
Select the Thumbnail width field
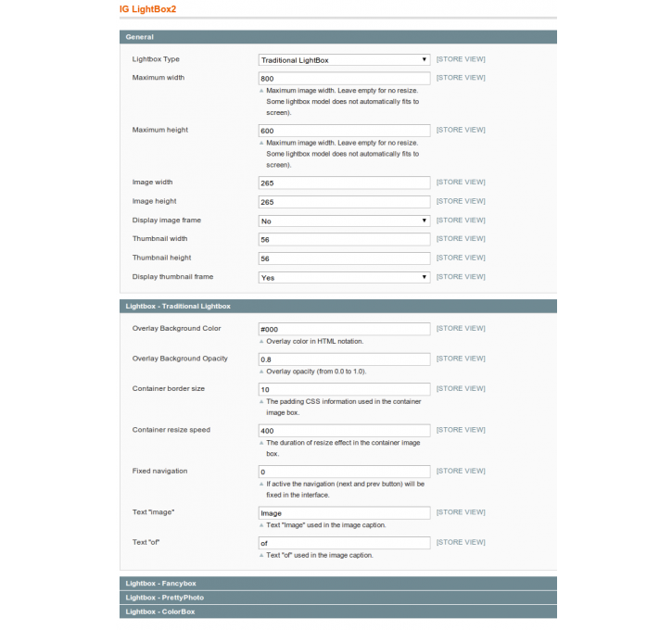tap(344, 239)
